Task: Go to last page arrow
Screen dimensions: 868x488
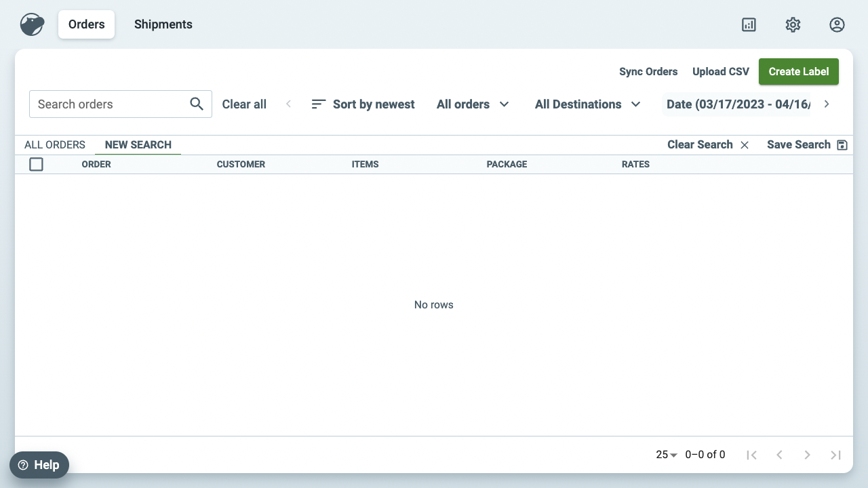Action: pos(835,455)
